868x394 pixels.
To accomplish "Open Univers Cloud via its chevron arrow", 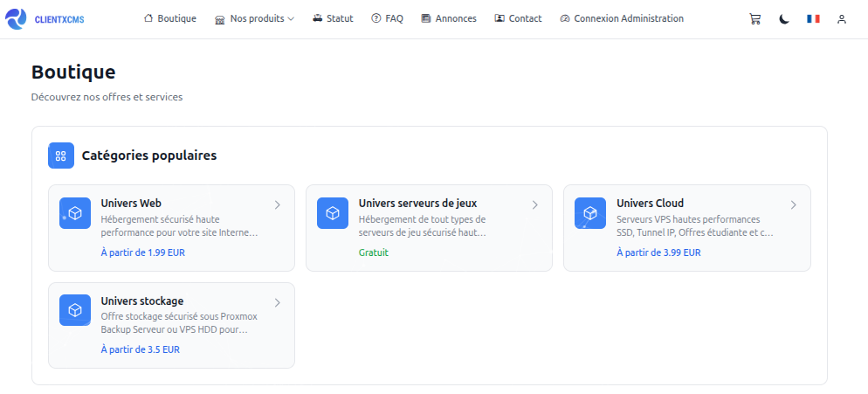I will tap(793, 205).
